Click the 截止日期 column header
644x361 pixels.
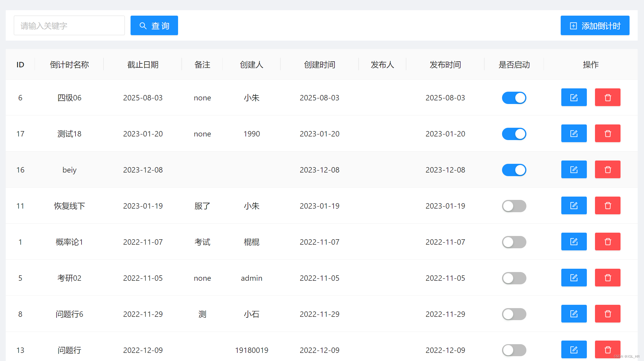coord(143,65)
